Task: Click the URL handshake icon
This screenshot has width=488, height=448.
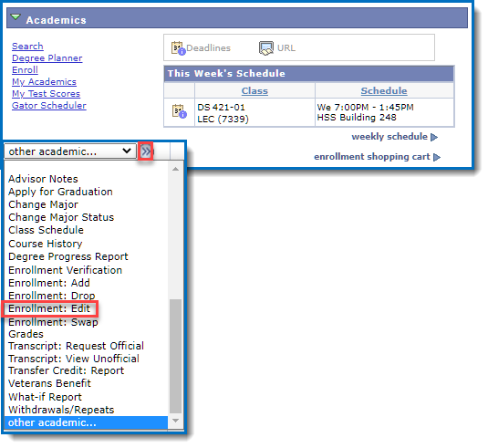Action: [x=266, y=48]
